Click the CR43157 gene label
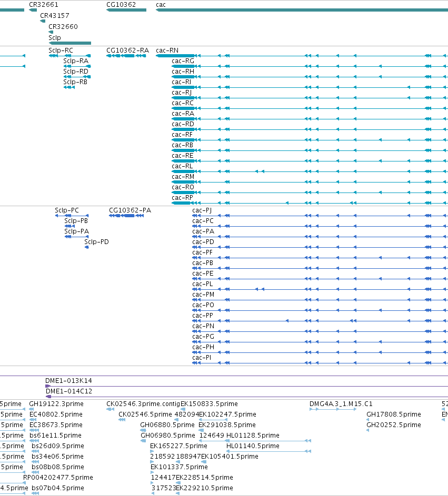448x496 pixels. (x=54, y=15)
